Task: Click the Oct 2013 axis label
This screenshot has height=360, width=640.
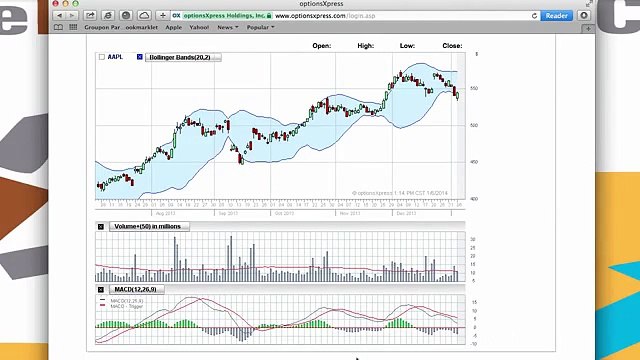Action: [x=284, y=213]
